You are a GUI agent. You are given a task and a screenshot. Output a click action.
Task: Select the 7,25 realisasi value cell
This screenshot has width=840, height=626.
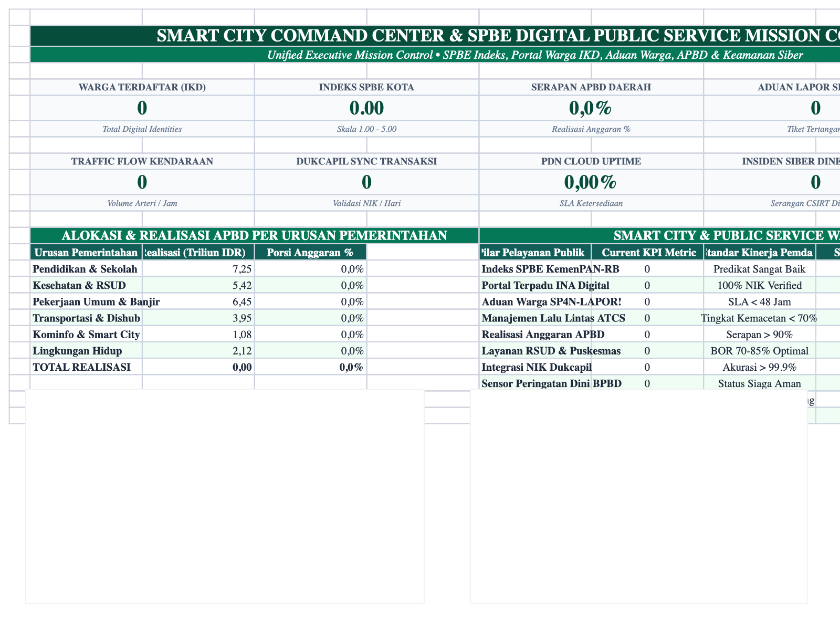click(x=198, y=269)
